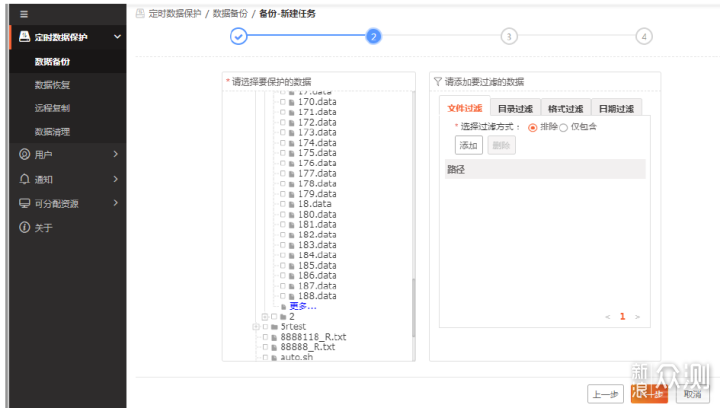This screenshot has width=720, height=408.
Task: Click file icon of 8888118_R.txt
Action: point(274,337)
